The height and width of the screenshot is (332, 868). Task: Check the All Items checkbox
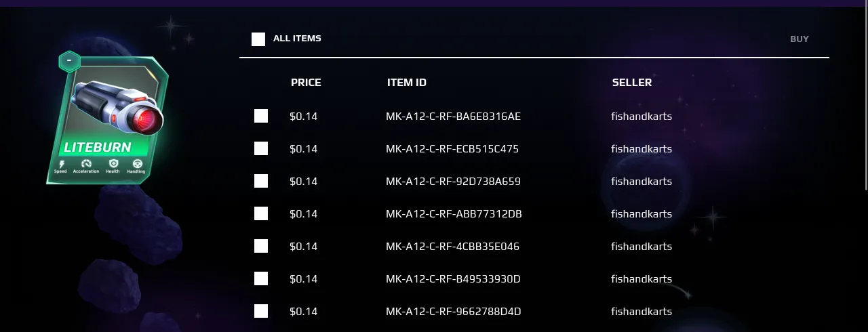click(258, 39)
